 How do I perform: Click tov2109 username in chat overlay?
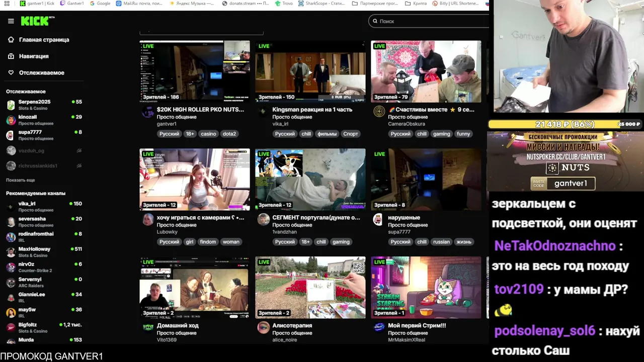click(519, 289)
